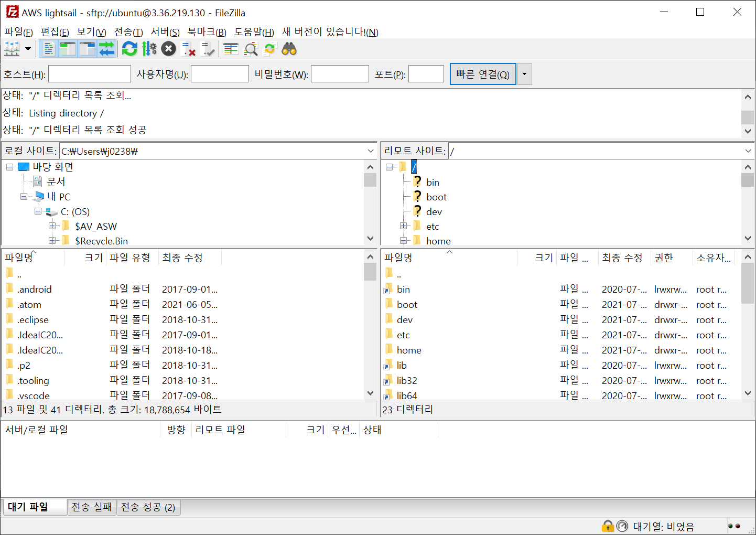The image size is (756, 535).
Task: Select the 문서 item in local tree
Action: point(56,181)
